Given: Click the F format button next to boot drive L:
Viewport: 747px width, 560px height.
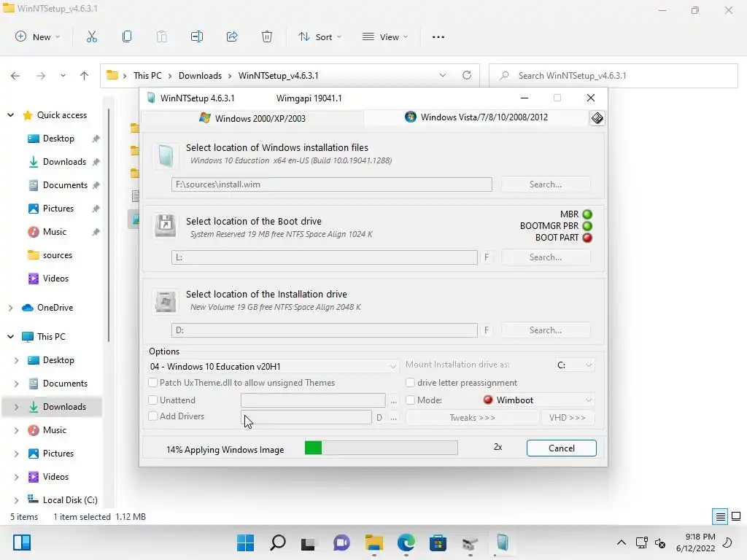Looking at the screenshot, I should (487, 257).
